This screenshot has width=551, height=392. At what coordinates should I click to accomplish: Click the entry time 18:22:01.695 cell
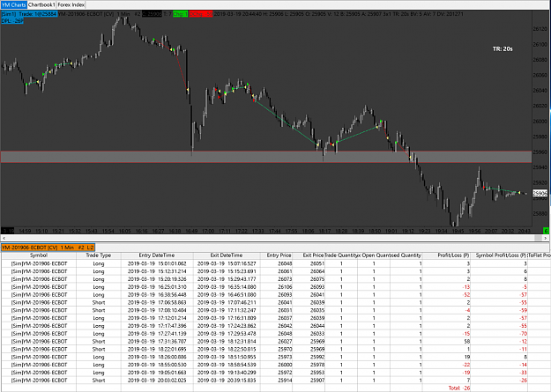pyautogui.click(x=157, y=349)
